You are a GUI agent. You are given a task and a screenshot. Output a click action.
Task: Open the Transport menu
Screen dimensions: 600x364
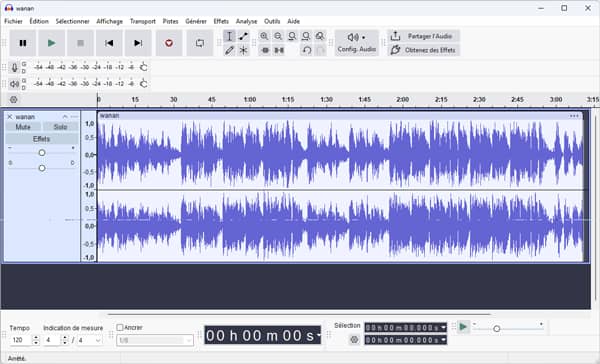pos(143,21)
